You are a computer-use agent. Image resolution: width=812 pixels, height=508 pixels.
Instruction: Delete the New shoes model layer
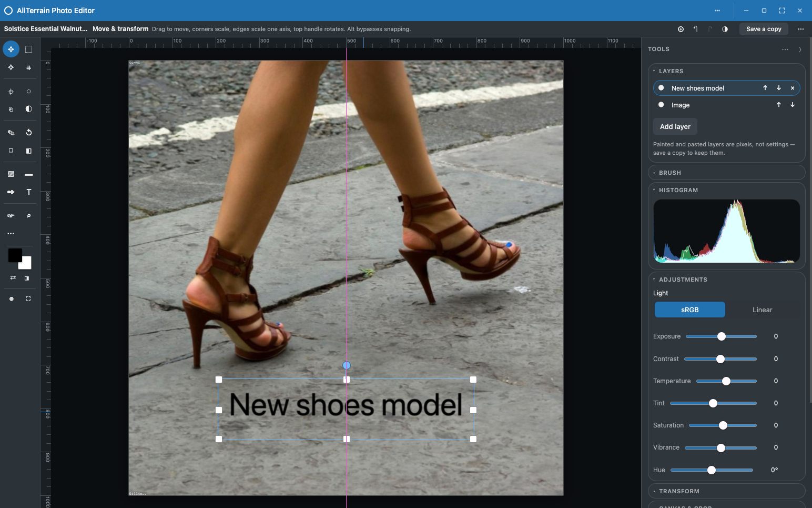(793, 88)
